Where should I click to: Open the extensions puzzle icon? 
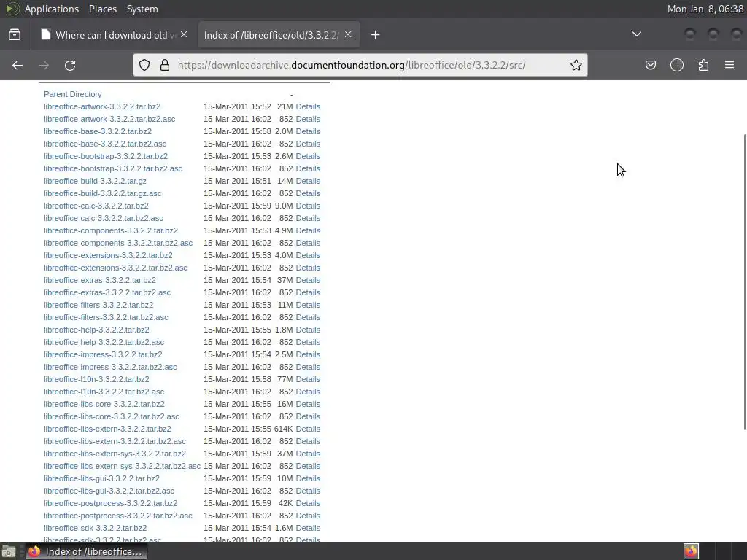pos(703,65)
